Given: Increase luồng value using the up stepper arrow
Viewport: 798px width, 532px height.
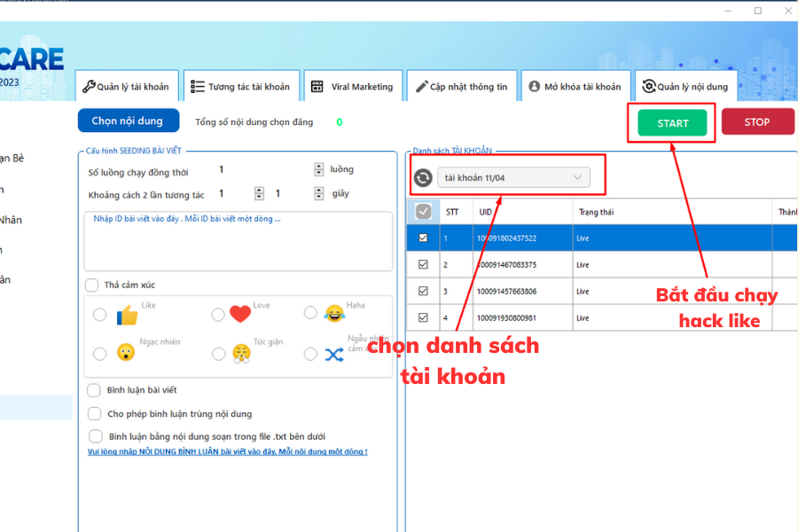Looking at the screenshot, I should coord(317,165).
